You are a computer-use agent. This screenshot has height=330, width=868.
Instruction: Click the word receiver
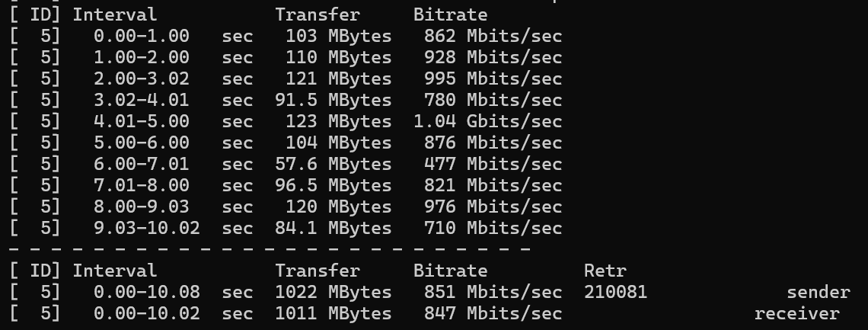[797, 314]
